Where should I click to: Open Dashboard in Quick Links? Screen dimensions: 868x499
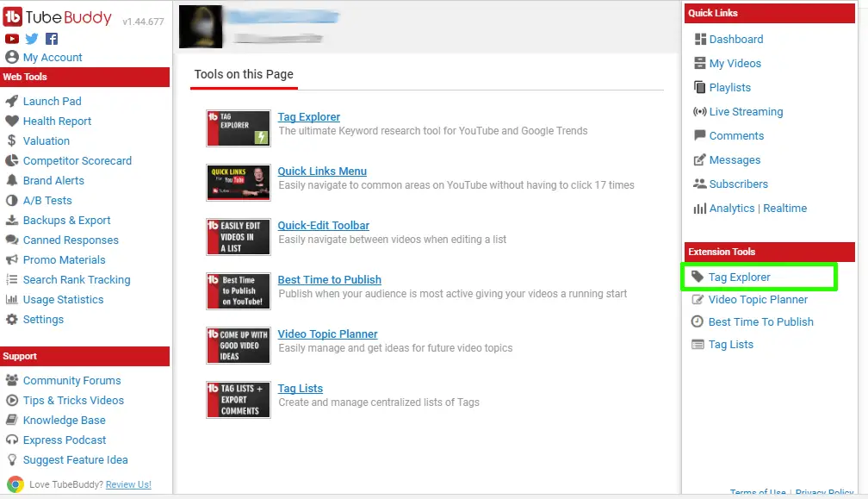pos(736,40)
